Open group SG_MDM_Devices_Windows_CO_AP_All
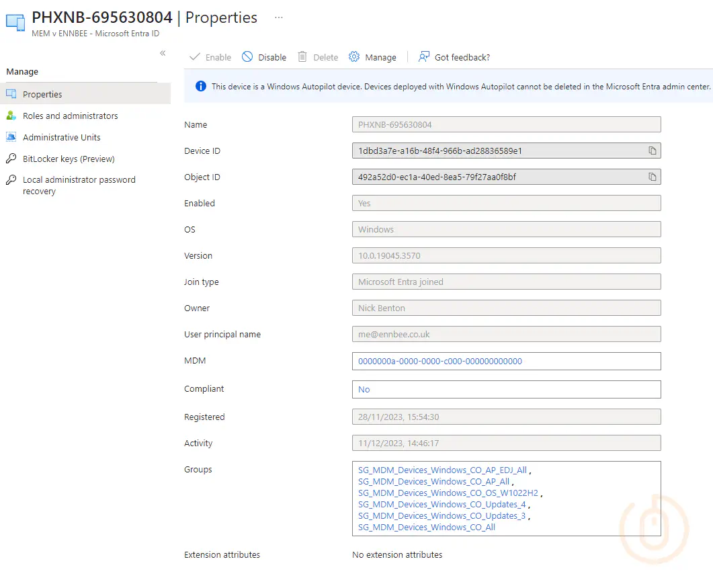This screenshot has width=713, height=588. 434,482
